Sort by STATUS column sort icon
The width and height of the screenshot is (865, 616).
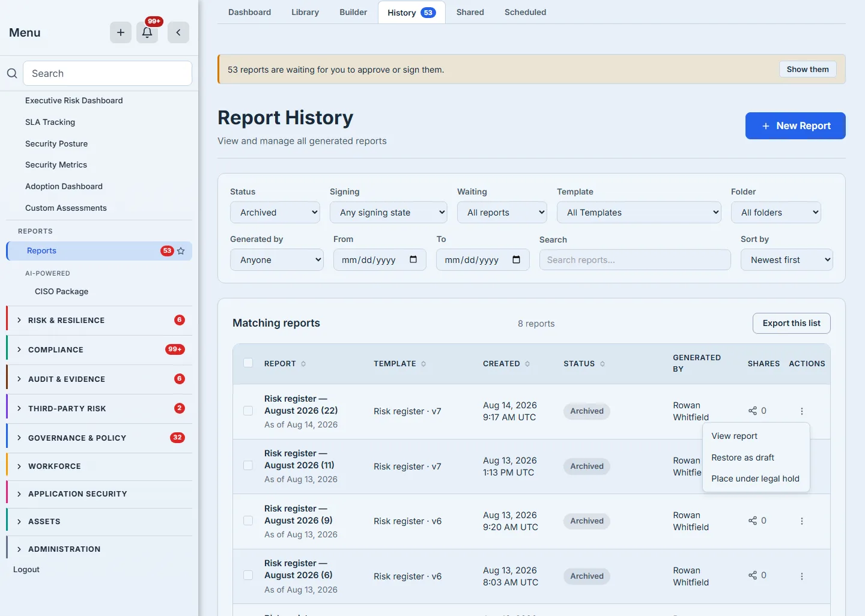[x=602, y=364]
